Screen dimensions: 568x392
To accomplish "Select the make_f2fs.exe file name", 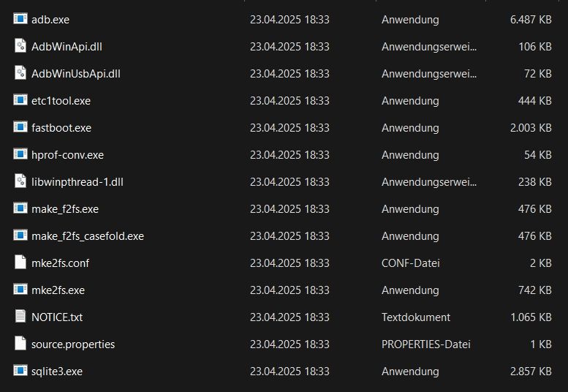I will pos(65,209).
